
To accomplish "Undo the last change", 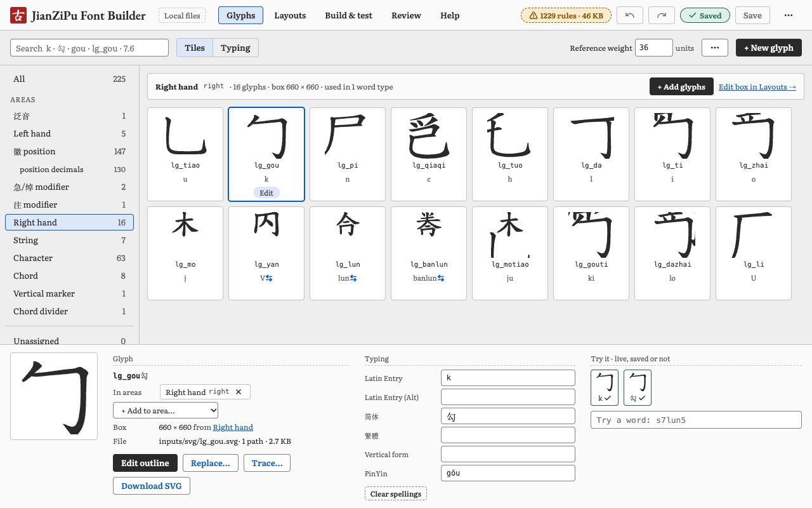I will pos(630,16).
